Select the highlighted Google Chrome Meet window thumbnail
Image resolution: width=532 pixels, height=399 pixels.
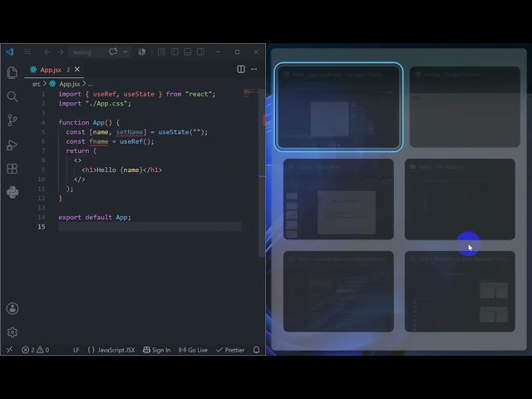[x=338, y=106]
